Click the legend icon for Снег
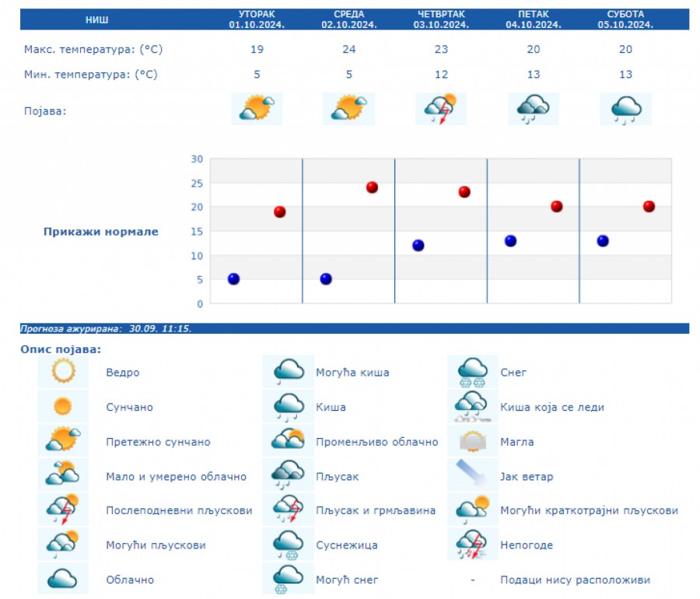This screenshot has height=599, width=700. [x=472, y=372]
